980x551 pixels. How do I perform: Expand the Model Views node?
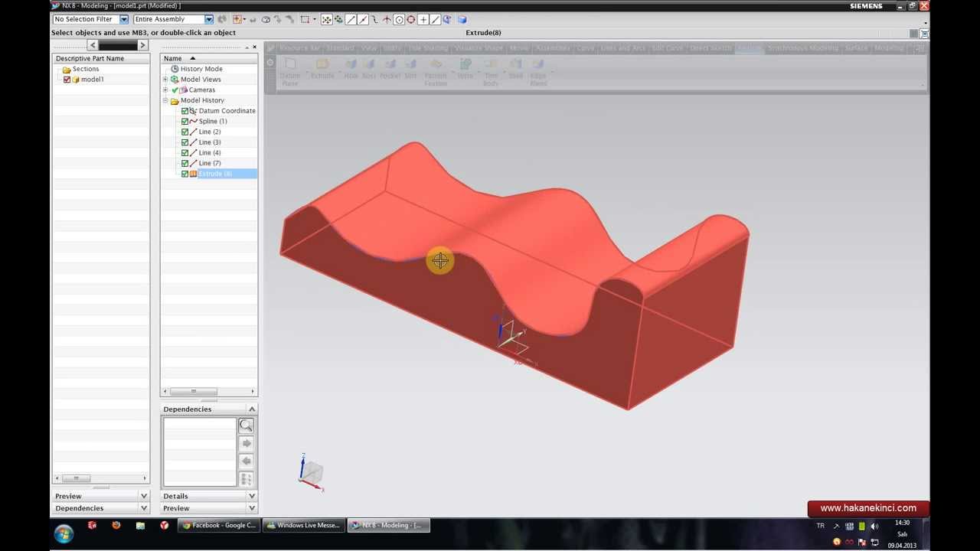click(x=165, y=80)
